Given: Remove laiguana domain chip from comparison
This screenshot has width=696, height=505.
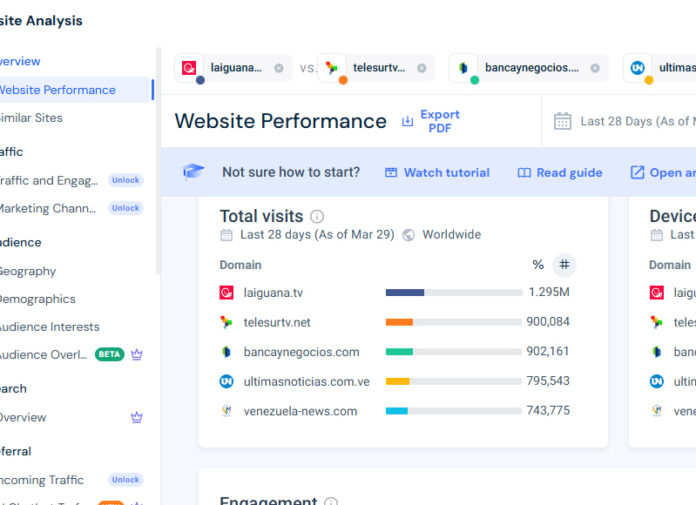Looking at the screenshot, I should pos(279,68).
